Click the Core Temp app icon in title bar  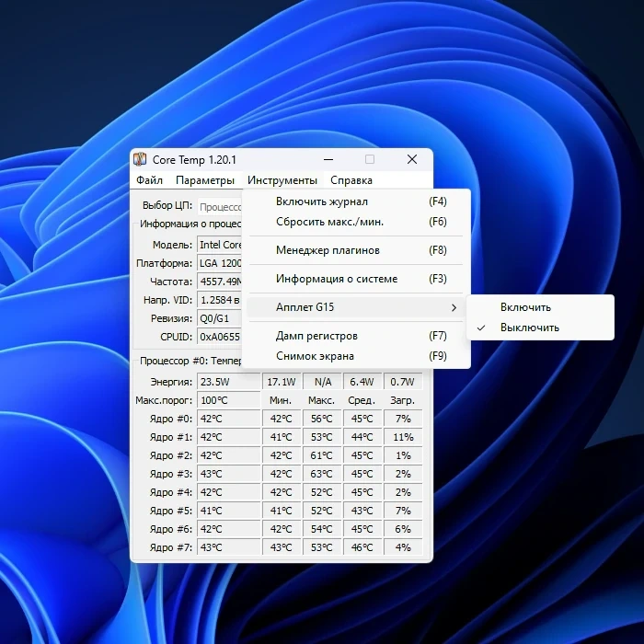[140, 159]
